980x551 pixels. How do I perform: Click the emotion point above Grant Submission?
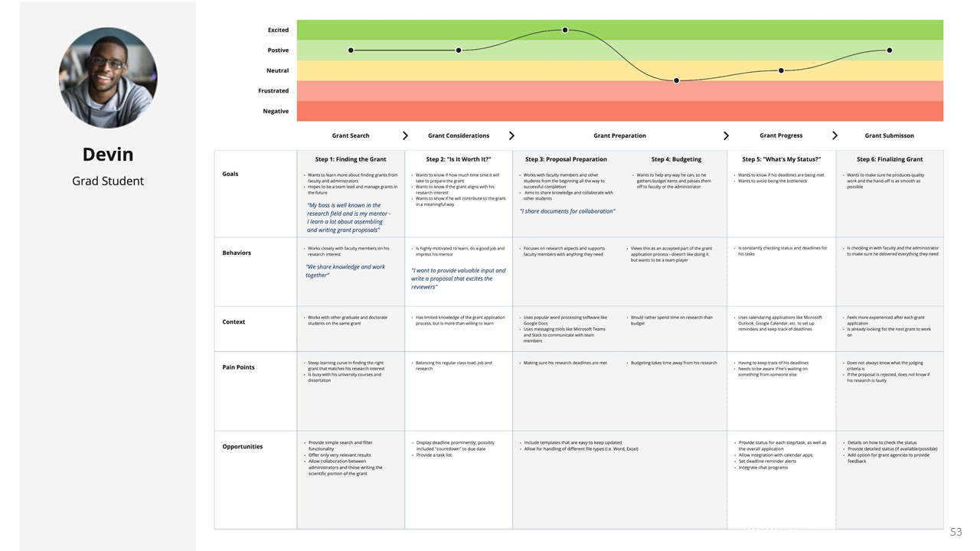[x=889, y=51]
